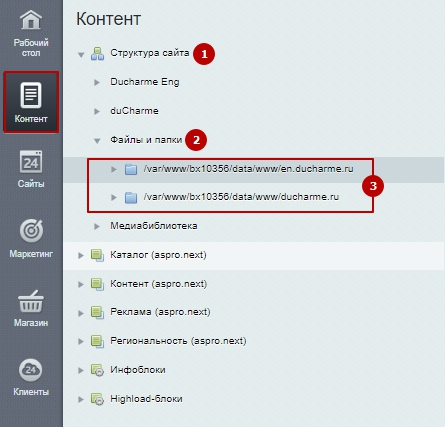
Task: Open Региональность (aspro.next) item
Action: pyautogui.click(x=178, y=341)
